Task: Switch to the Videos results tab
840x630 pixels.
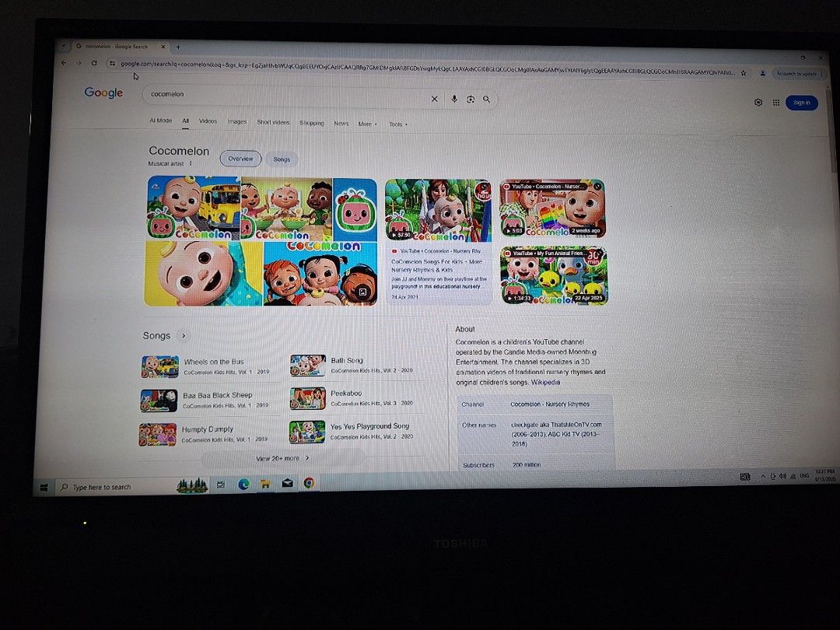Action: 208,121
